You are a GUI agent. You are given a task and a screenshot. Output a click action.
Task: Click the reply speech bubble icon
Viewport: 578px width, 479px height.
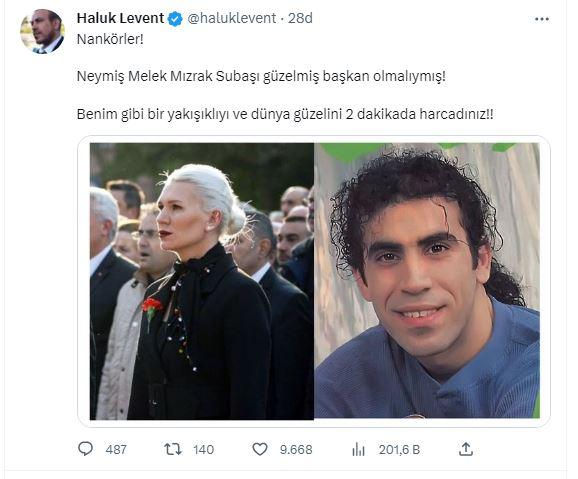point(86,449)
